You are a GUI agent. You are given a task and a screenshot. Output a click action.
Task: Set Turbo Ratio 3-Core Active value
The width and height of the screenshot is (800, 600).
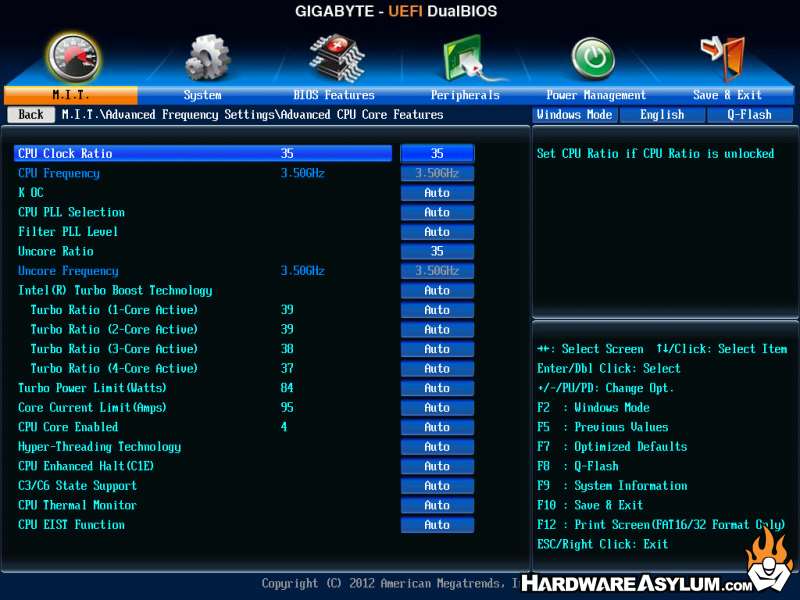point(437,349)
